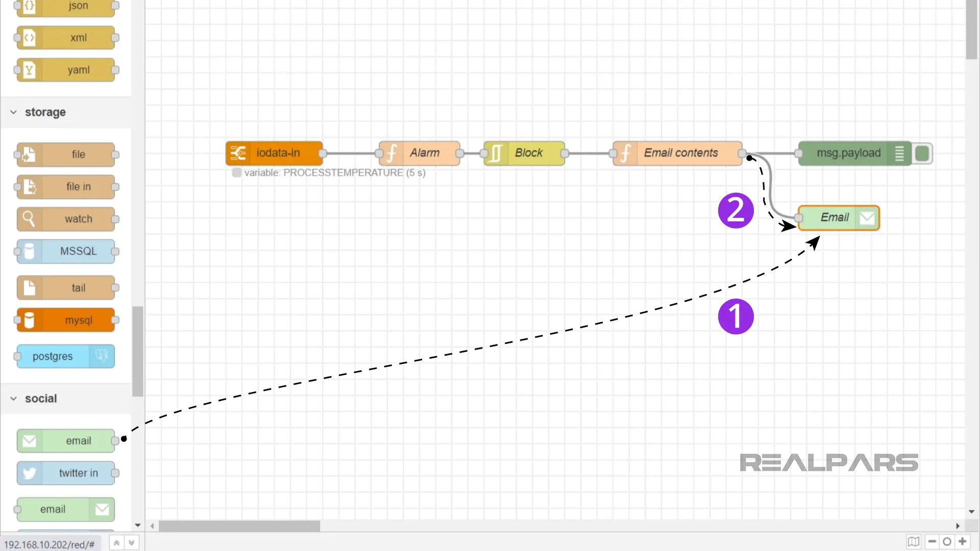The height and width of the screenshot is (551, 980).
Task: Select the mysql node in the palette
Action: pos(66,320)
